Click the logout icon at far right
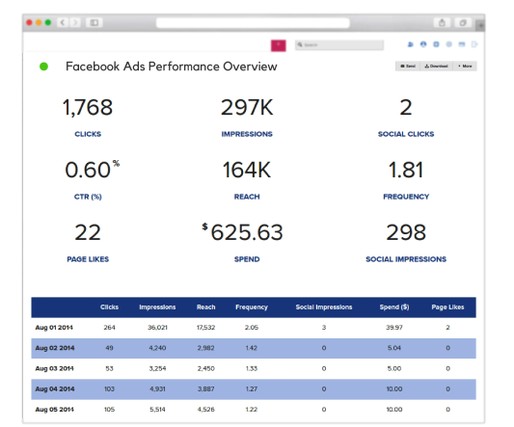The width and height of the screenshot is (514, 427). [x=474, y=44]
